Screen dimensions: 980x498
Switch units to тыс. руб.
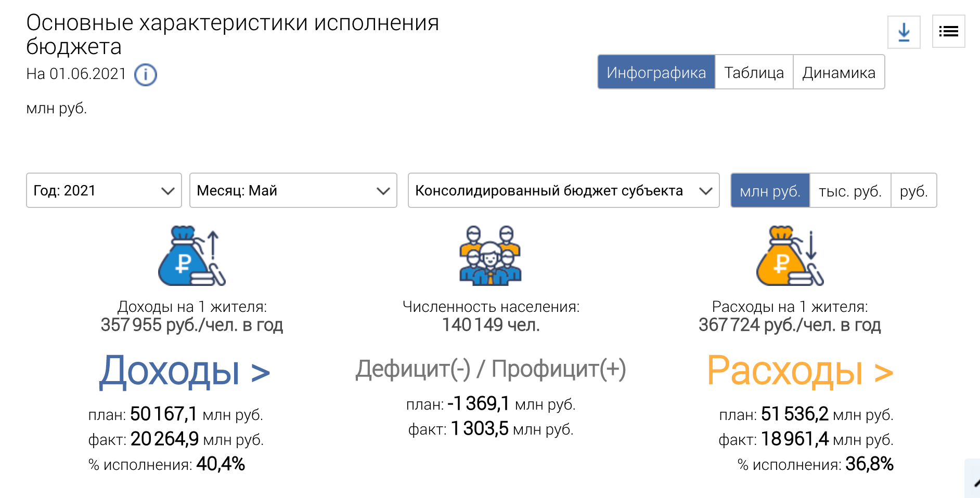click(x=850, y=191)
